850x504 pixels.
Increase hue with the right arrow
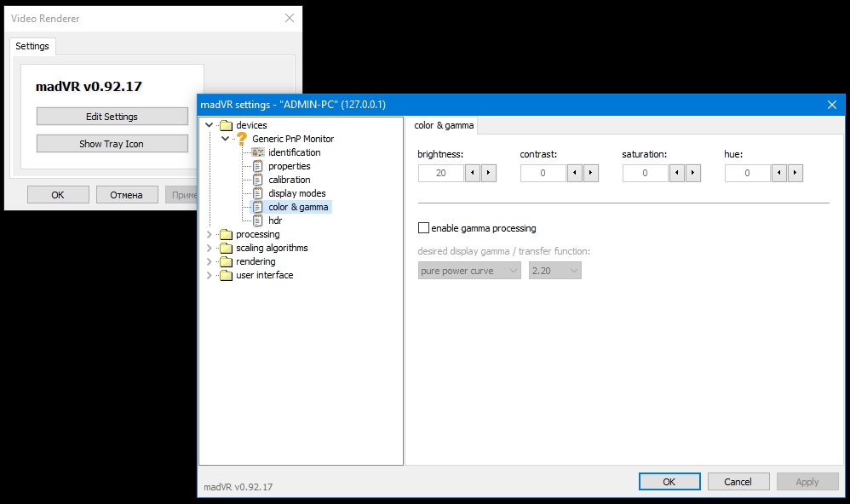[x=795, y=173]
